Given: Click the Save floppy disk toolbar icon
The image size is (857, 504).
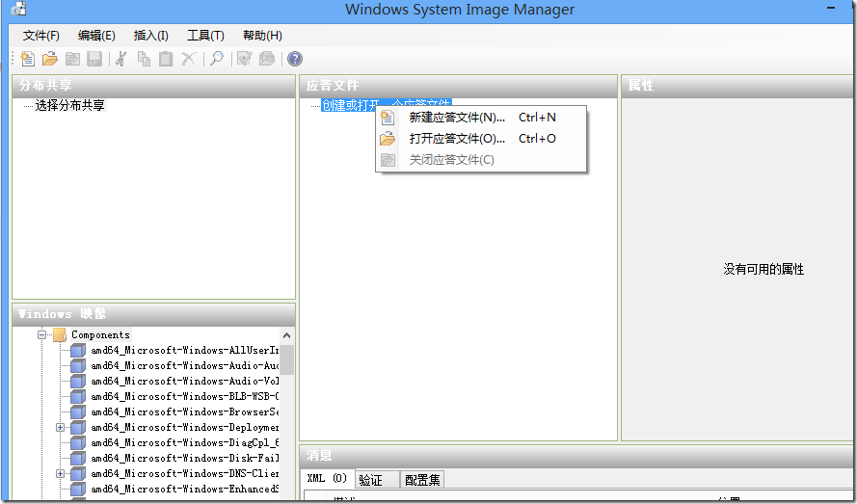Looking at the screenshot, I should (94, 59).
